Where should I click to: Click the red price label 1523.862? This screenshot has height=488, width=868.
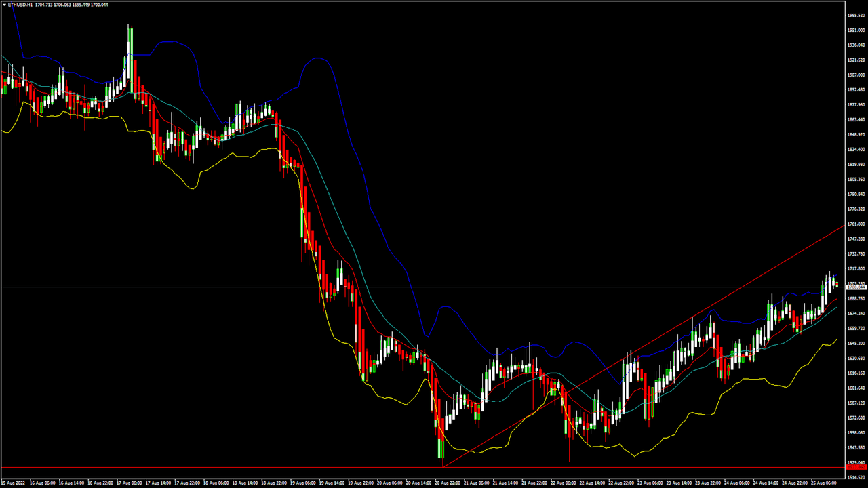[x=856, y=467]
